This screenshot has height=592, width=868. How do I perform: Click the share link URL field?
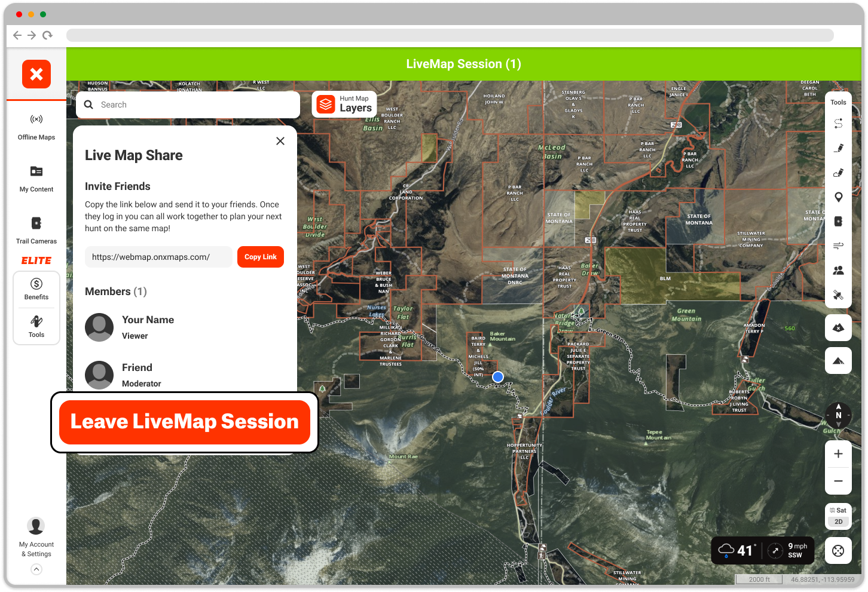tap(158, 257)
